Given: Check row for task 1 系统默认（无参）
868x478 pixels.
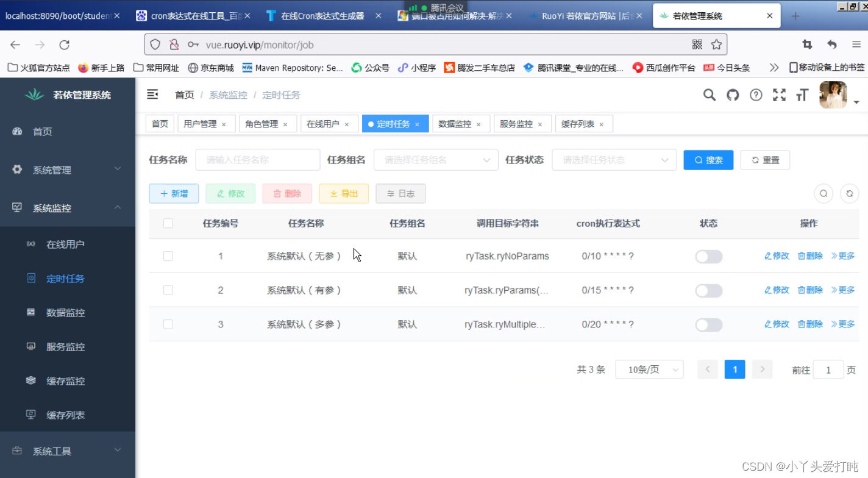Looking at the screenshot, I should click(168, 256).
